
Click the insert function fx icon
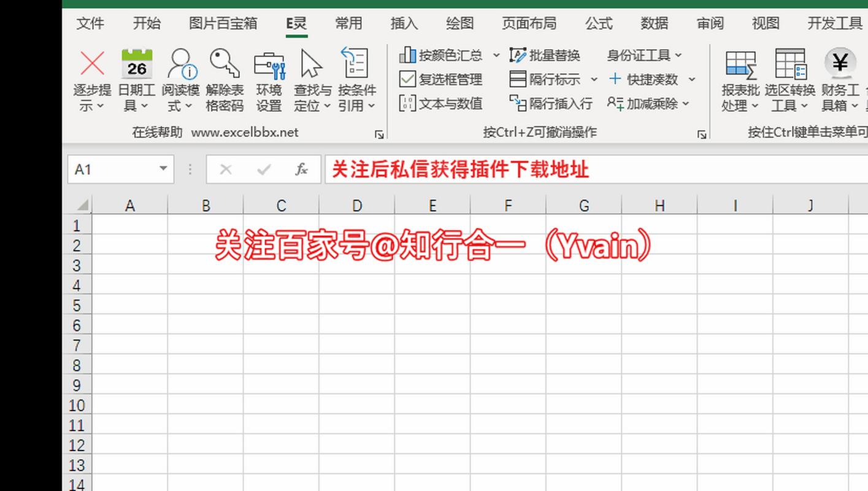[301, 169]
